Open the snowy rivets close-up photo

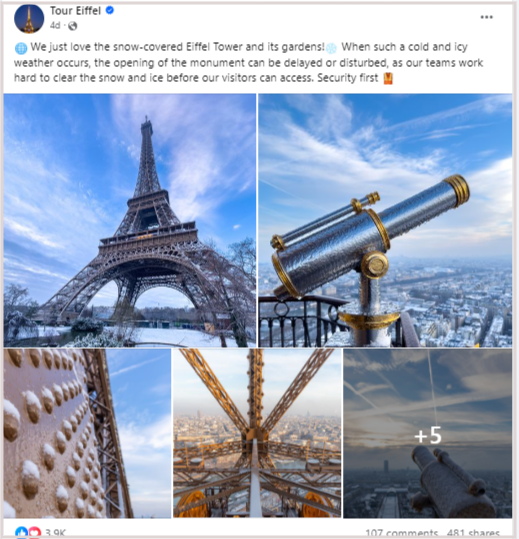(x=87, y=433)
